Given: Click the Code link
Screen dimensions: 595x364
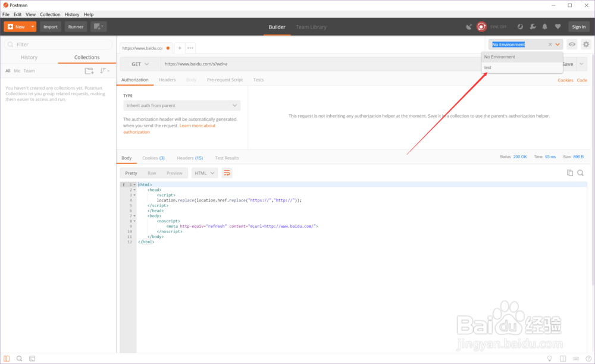Looking at the screenshot, I should click(x=582, y=80).
